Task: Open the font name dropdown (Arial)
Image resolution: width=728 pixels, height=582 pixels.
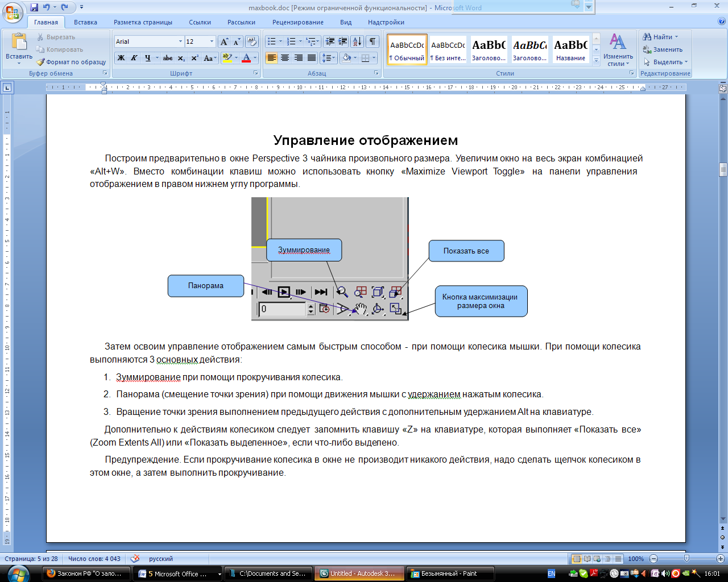Action: coord(180,41)
